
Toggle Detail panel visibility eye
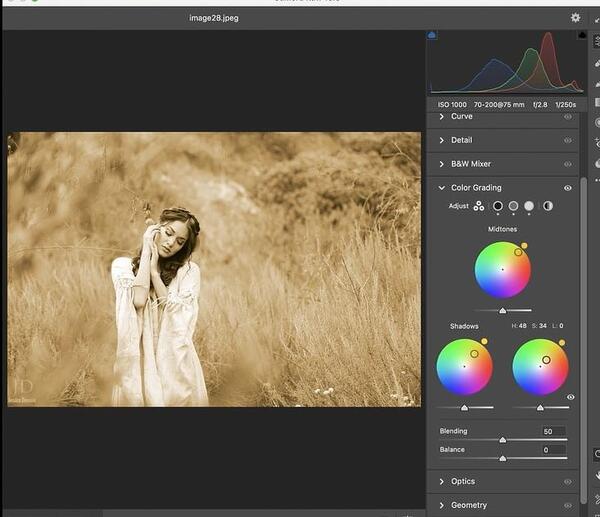point(568,140)
